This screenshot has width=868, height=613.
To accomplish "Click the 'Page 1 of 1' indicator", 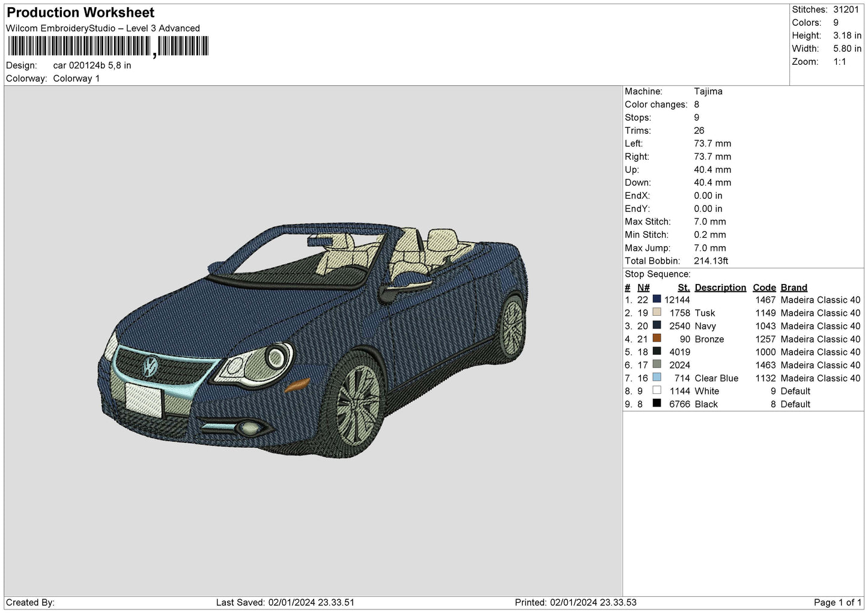I will (x=837, y=602).
